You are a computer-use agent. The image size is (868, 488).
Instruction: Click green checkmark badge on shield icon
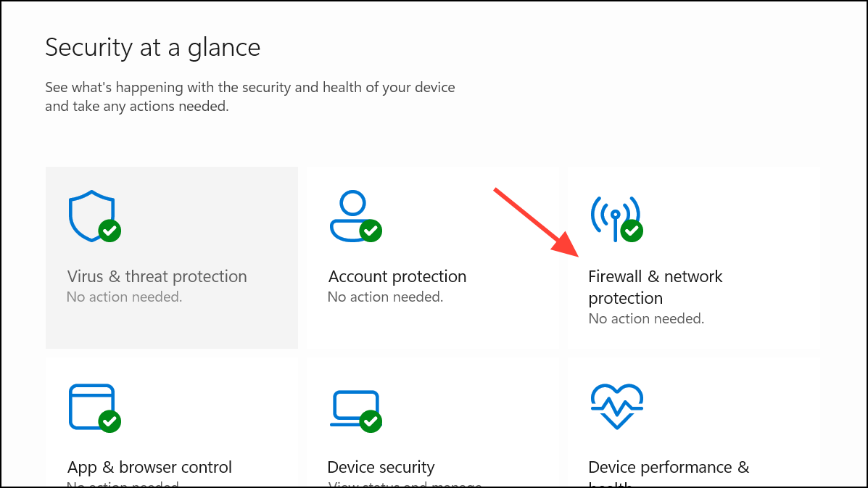coord(109,231)
